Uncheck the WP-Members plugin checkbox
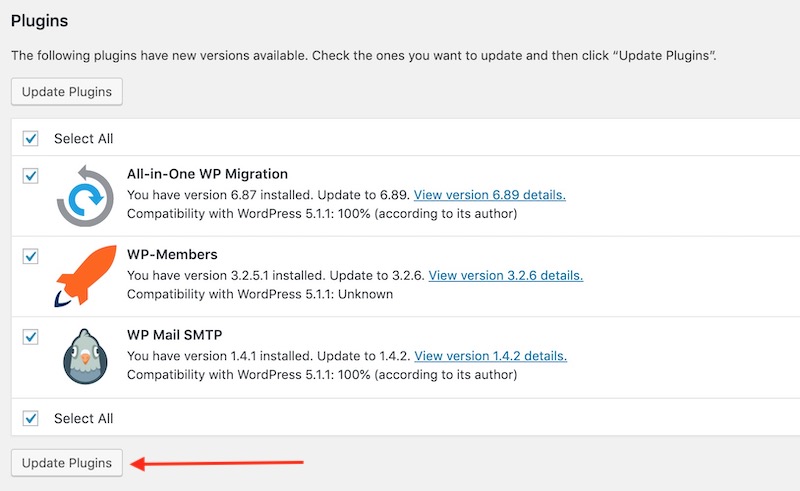800x491 pixels. tap(31, 256)
